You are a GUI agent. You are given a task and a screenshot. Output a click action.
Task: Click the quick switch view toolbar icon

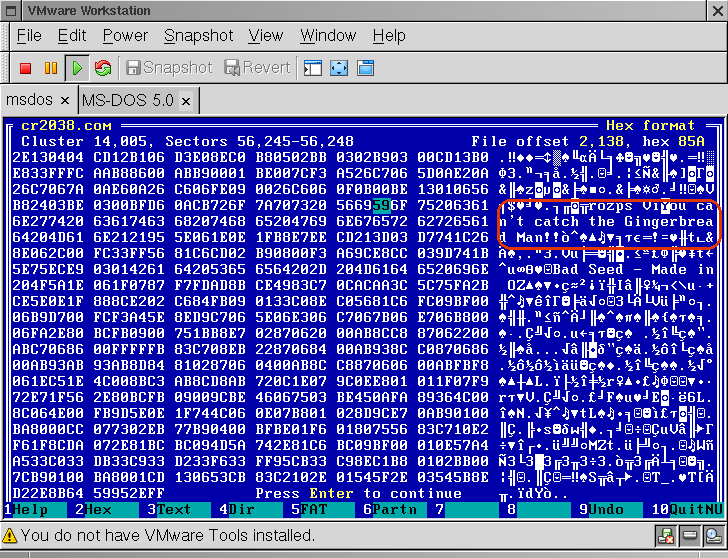pyautogui.click(x=313, y=68)
